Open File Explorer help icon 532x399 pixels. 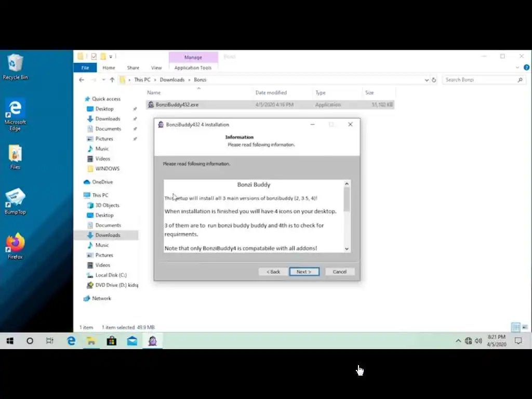526,68
